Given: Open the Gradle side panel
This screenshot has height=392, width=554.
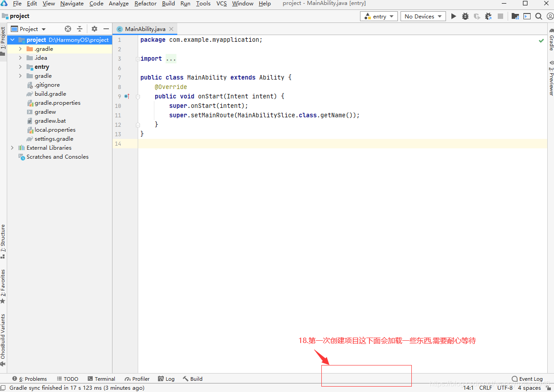Looking at the screenshot, I should [551, 39].
